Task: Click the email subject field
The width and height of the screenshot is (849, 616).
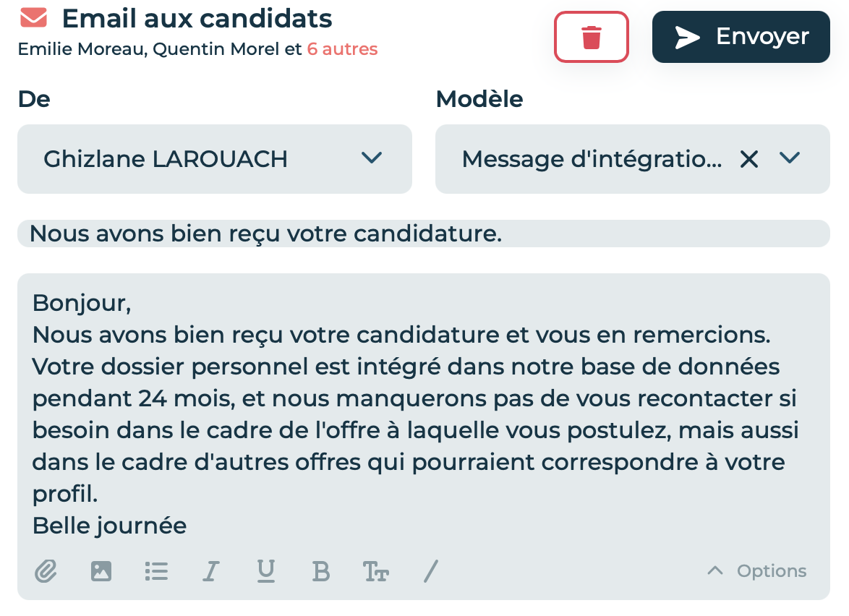Action: coord(424,234)
